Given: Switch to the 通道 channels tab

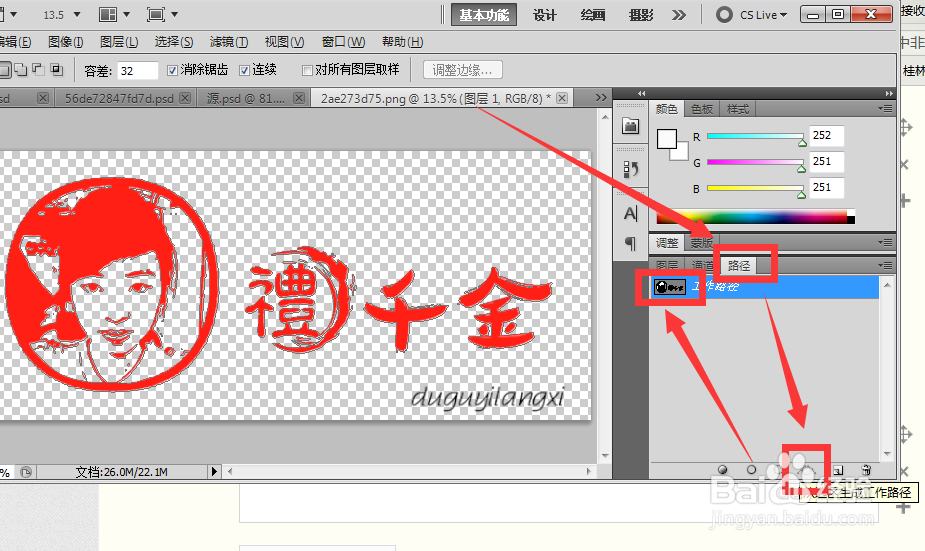Looking at the screenshot, I should [x=702, y=265].
